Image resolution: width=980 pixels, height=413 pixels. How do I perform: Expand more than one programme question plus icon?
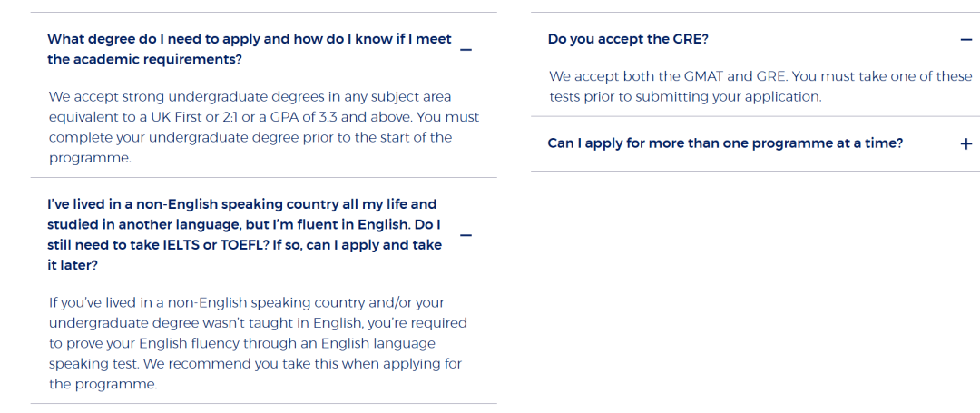(x=965, y=143)
